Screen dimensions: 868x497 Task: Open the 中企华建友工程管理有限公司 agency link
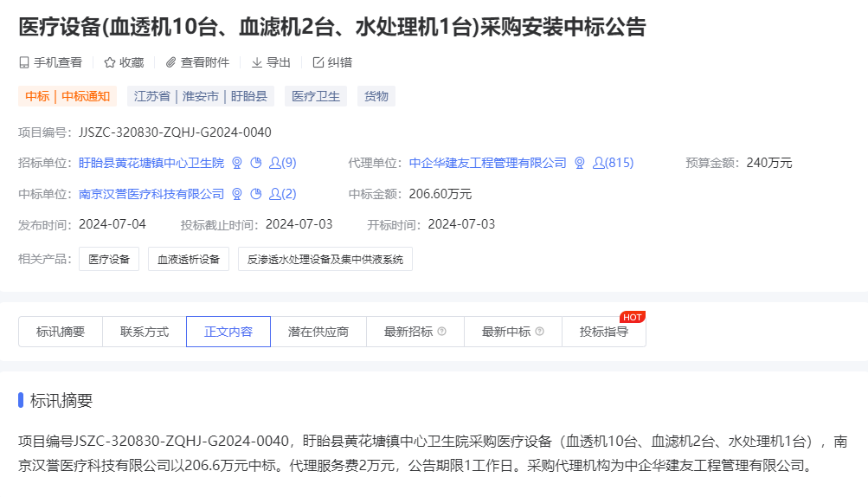point(487,163)
